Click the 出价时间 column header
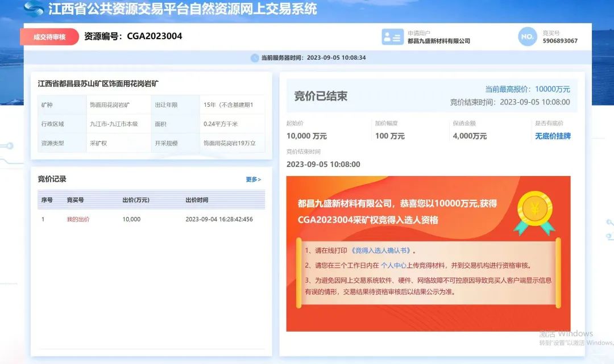 pyautogui.click(x=197, y=200)
